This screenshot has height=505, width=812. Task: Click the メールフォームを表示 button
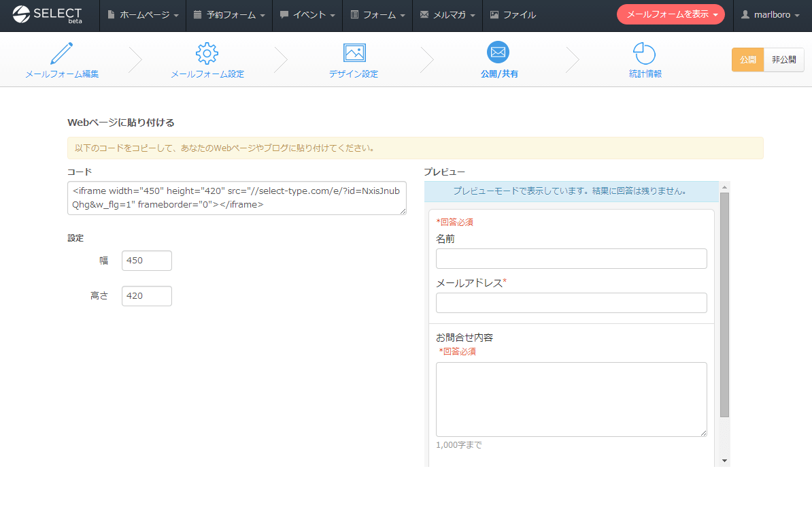coord(671,15)
